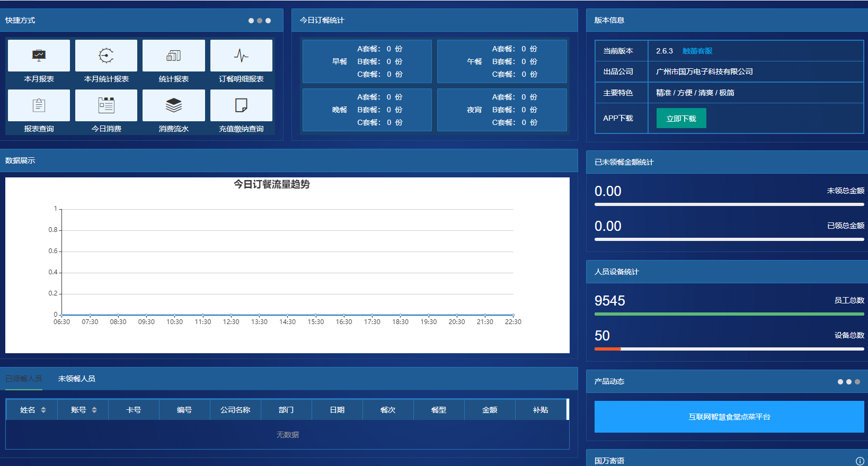The height and width of the screenshot is (466, 868).
Task: Sort the table by 姓名 column
Action: point(43,410)
